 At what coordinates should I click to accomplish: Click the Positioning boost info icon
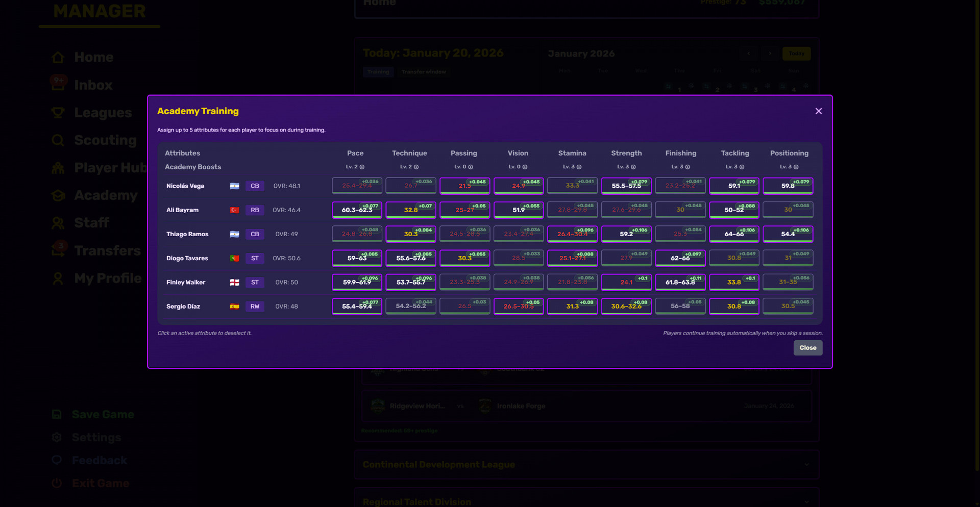click(x=796, y=167)
